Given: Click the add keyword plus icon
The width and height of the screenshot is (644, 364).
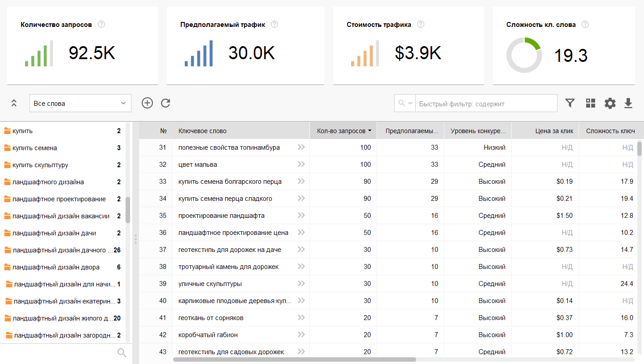Looking at the screenshot, I should 147,103.
